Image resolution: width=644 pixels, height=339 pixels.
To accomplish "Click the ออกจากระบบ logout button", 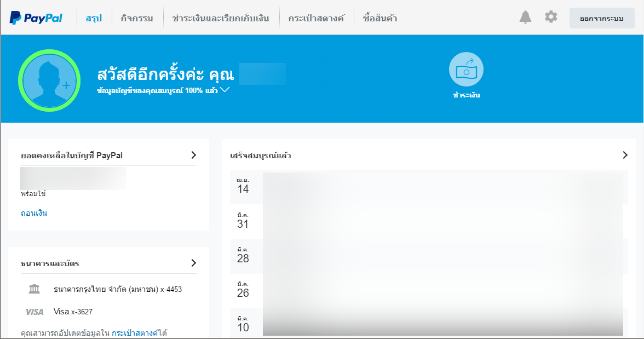I will tap(602, 18).
